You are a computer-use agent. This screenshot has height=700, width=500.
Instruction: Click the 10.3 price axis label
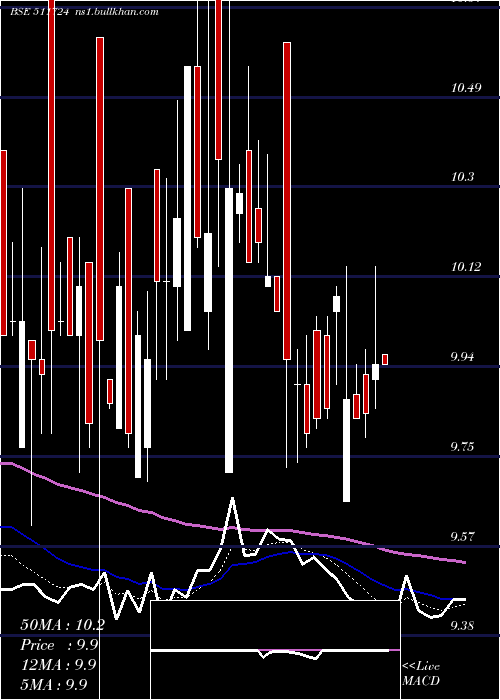(462, 177)
